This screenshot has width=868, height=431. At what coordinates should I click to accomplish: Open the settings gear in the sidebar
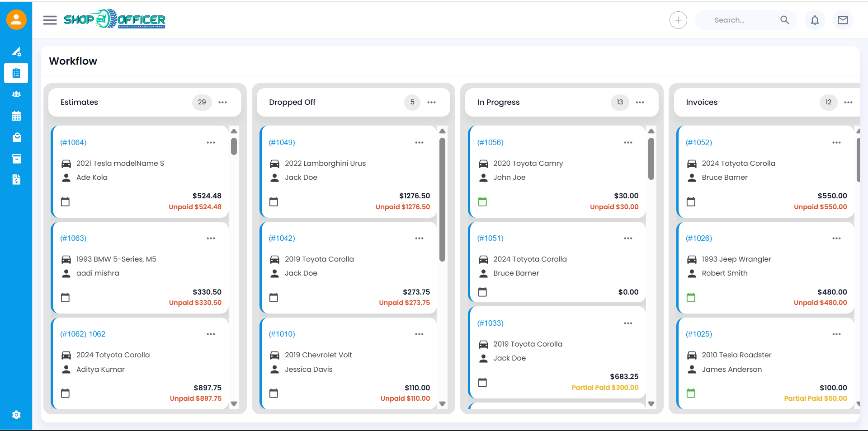[16, 415]
